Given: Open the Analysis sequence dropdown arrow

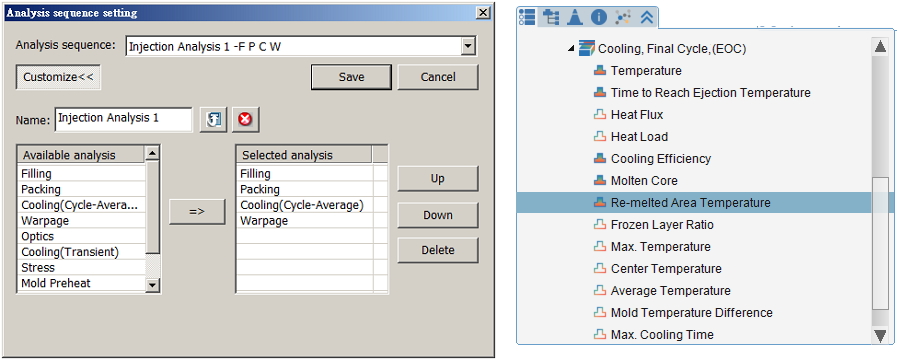Looking at the screenshot, I should pos(469,46).
